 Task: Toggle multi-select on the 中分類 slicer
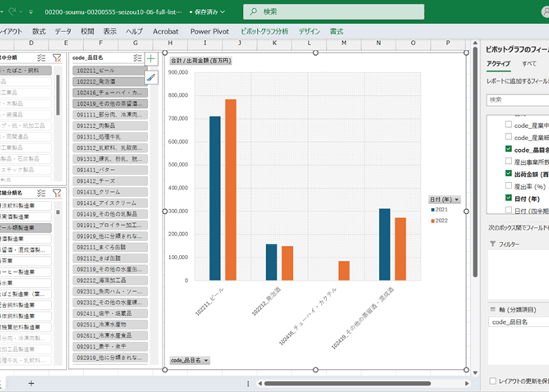(x=42, y=58)
